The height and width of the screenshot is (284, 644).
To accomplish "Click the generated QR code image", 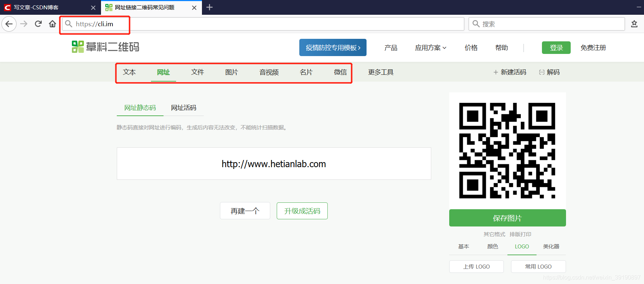I will pos(507,151).
